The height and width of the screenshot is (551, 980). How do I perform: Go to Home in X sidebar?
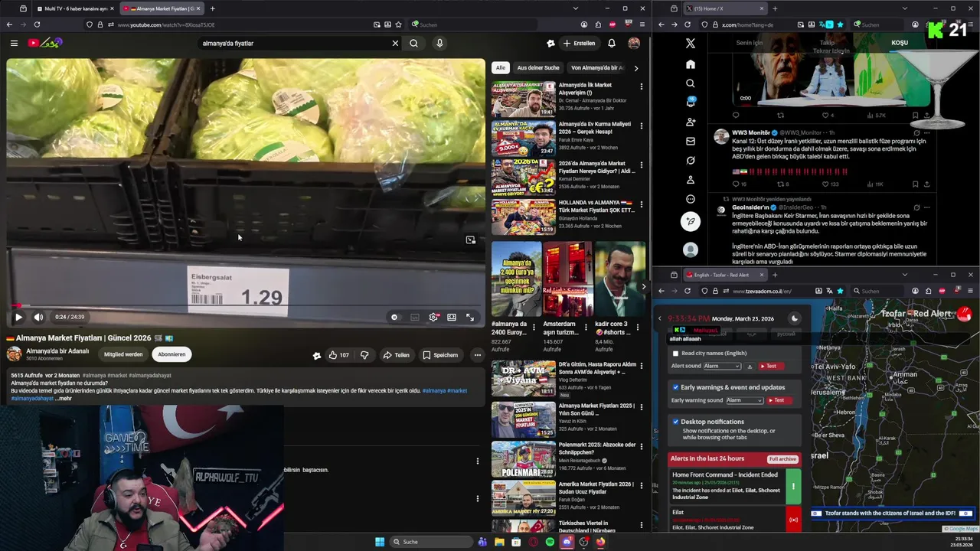coord(690,64)
